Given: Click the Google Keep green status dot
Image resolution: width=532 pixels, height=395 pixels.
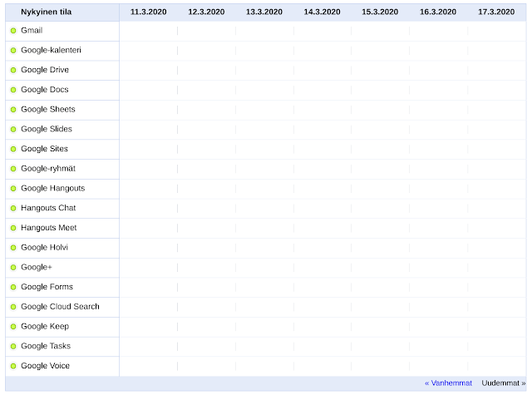Looking at the screenshot, I should pos(13,327).
